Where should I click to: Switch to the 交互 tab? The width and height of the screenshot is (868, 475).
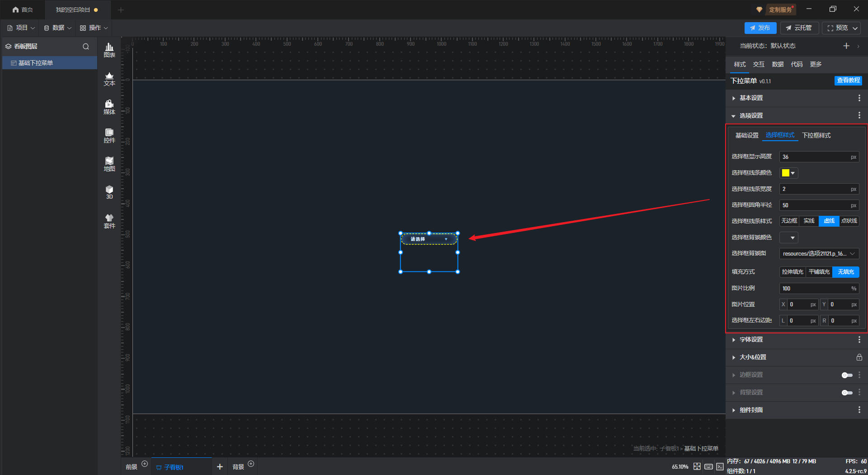click(759, 64)
